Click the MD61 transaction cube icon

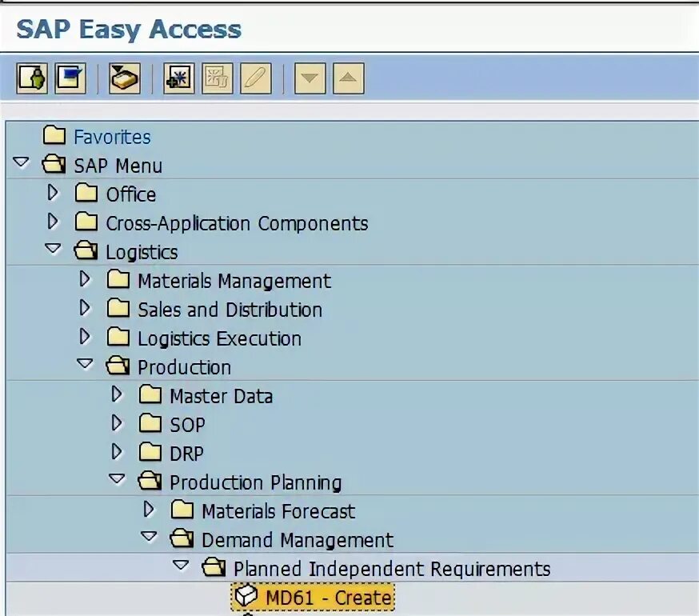(246, 596)
